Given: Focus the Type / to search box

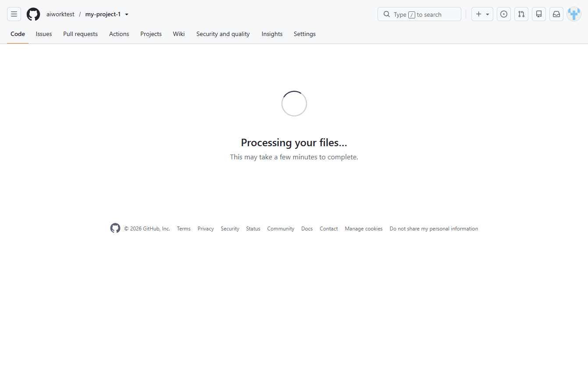Looking at the screenshot, I should (419, 14).
